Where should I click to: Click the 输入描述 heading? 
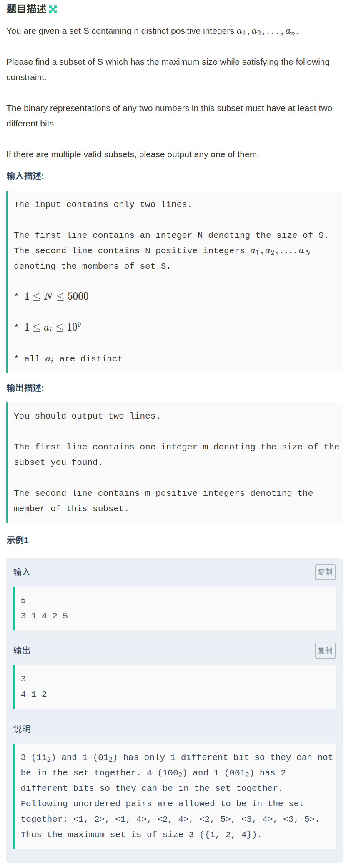point(25,176)
